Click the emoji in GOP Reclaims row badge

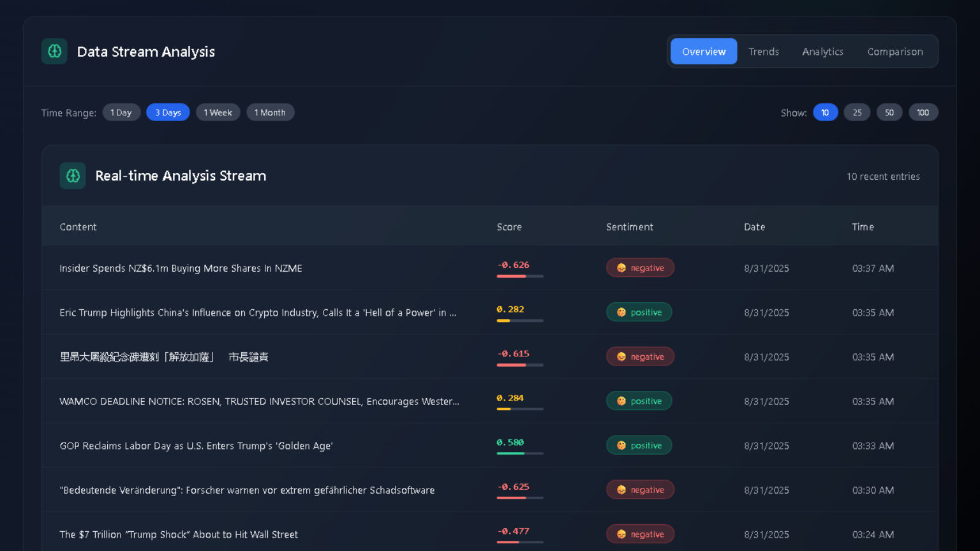pyautogui.click(x=621, y=446)
